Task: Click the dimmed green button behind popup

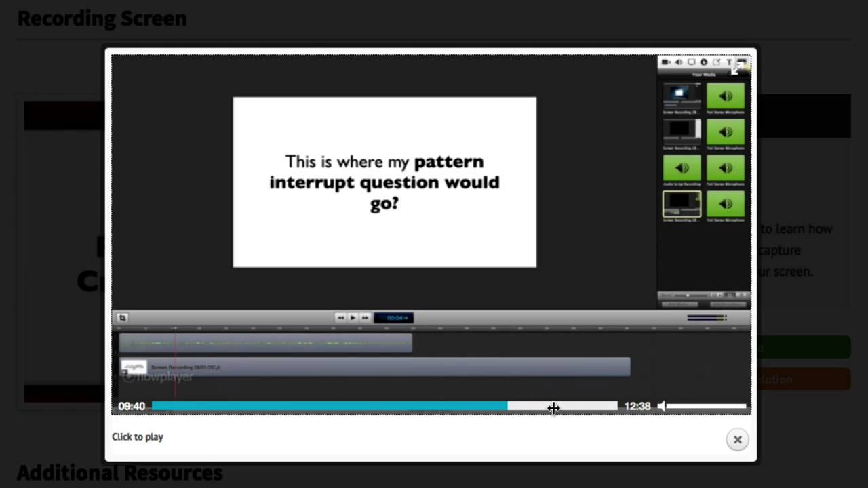Action: pyautogui.click(x=804, y=347)
